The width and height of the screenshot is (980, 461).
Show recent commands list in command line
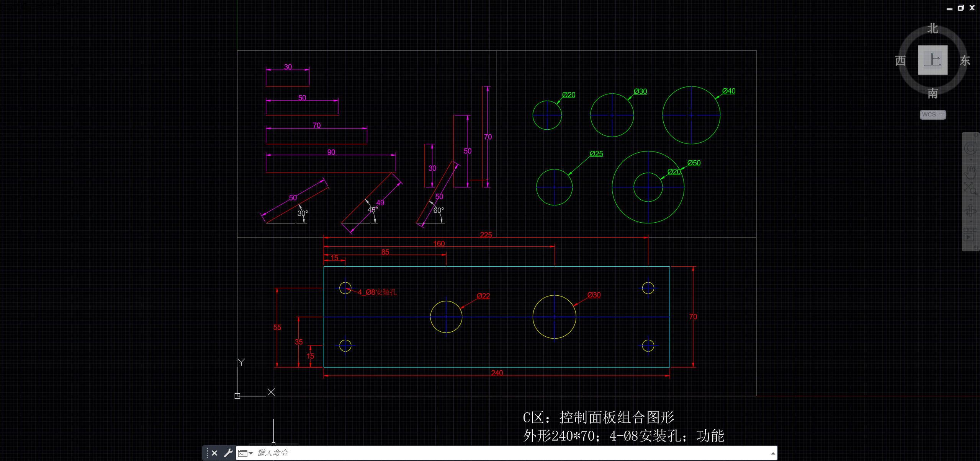coord(245,453)
